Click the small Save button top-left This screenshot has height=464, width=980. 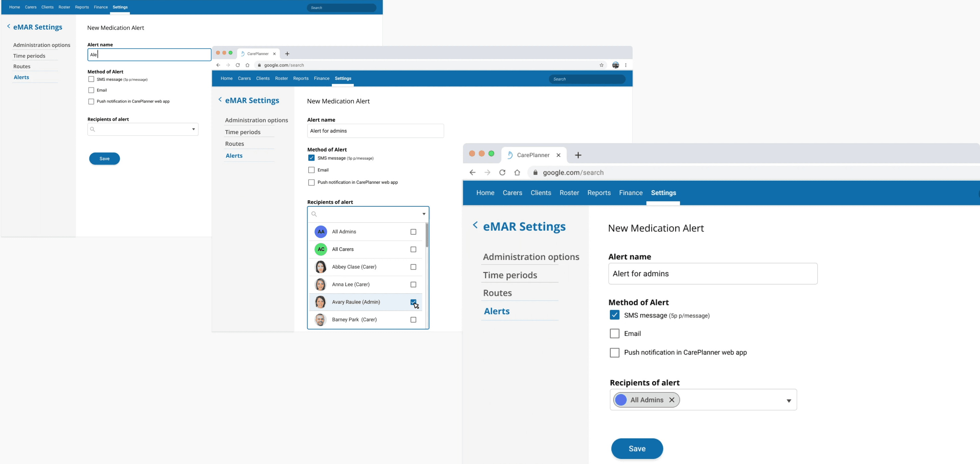104,159
